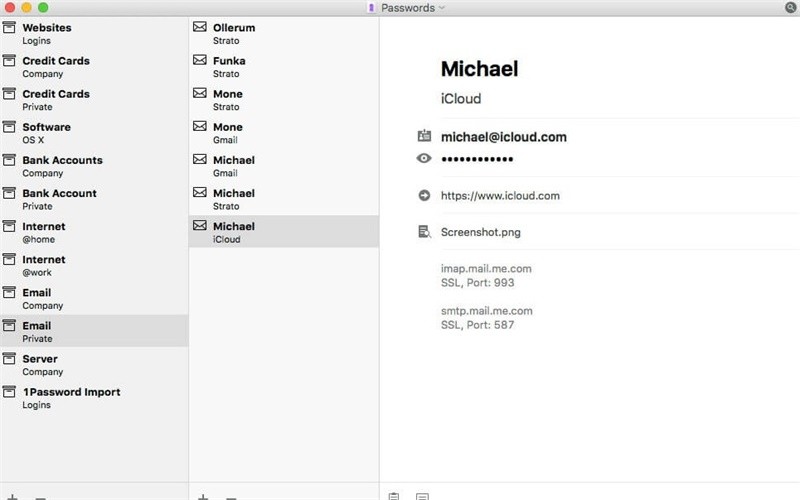The image size is (800, 500).
Task: Click the envelope icon of Michael Gmail
Action: 200,159
